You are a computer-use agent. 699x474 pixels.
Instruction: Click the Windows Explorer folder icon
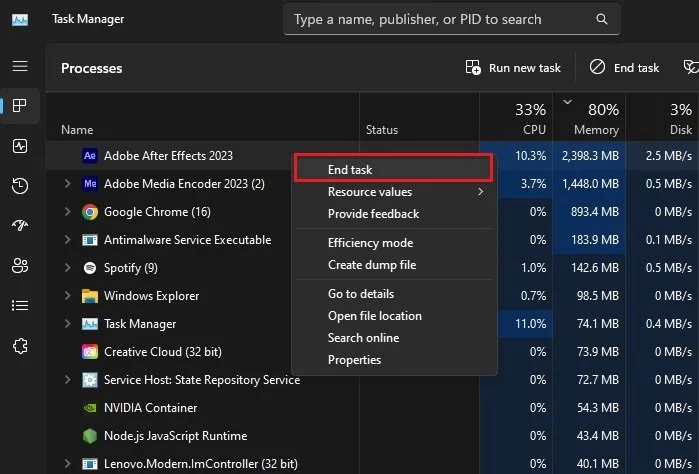pos(90,296)
